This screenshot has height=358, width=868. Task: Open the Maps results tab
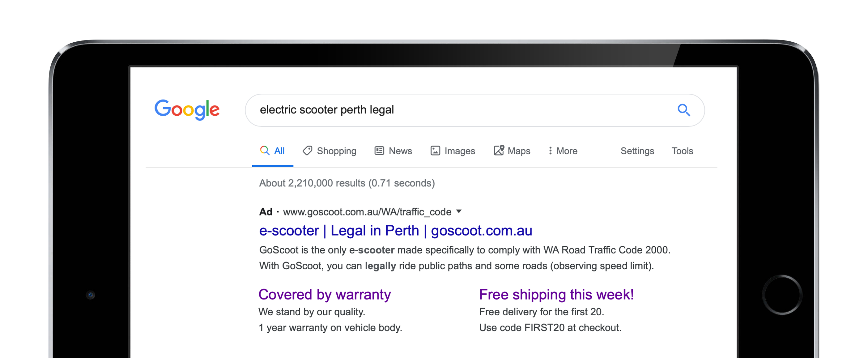519,151
